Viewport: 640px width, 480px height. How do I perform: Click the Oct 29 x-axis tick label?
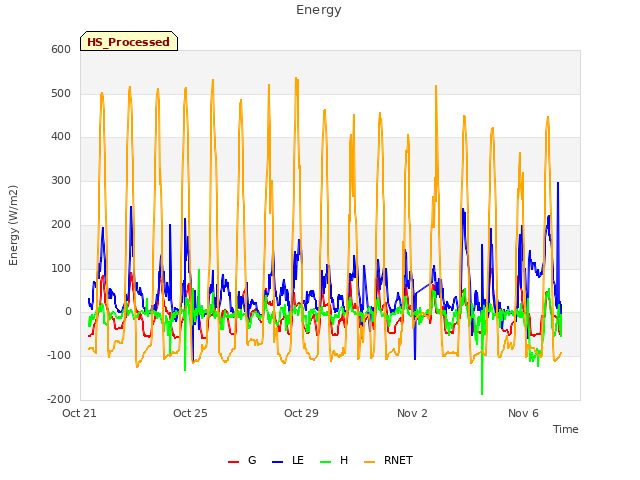(301, 413)
